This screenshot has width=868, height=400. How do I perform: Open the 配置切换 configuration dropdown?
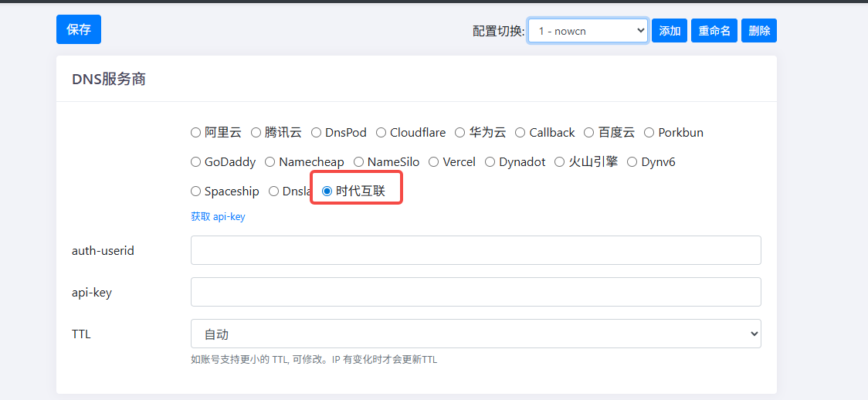[x=588, y=31]
